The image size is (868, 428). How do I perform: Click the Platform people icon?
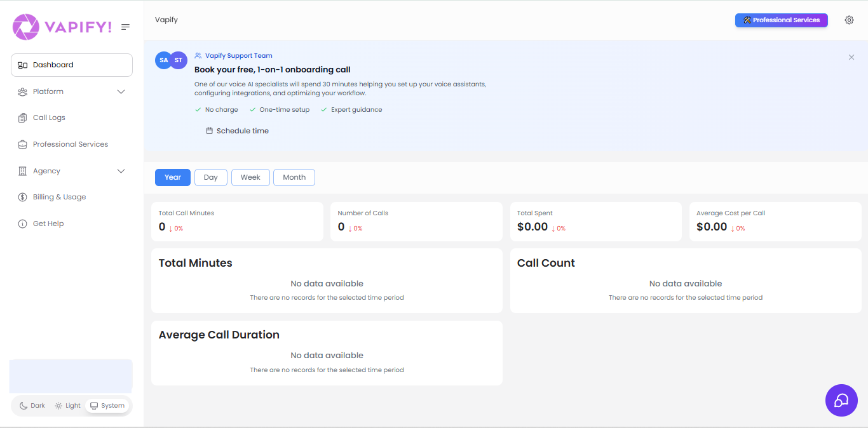pos(23,91)
